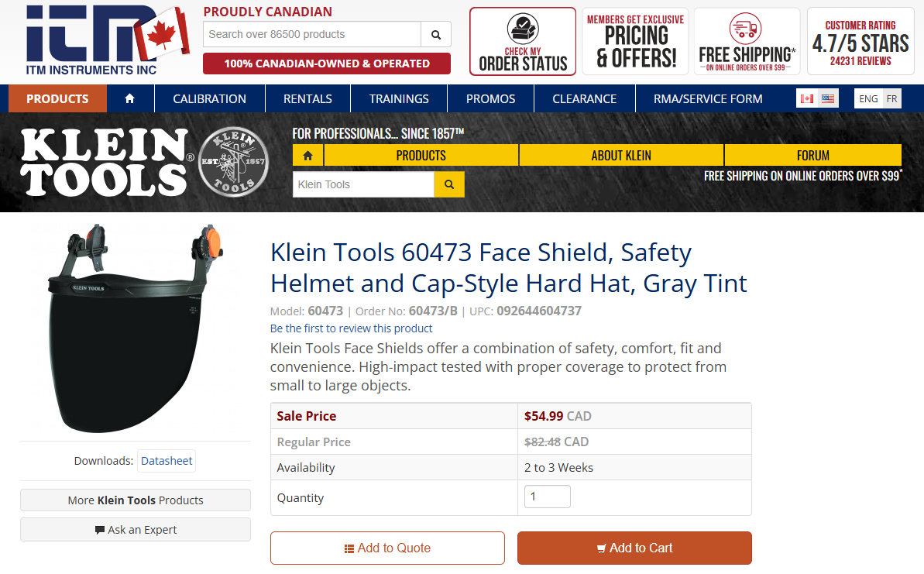Open the PRODUCTS dropdown menu
Viewport: 924px width, 574px height.
tap(57, 98)
